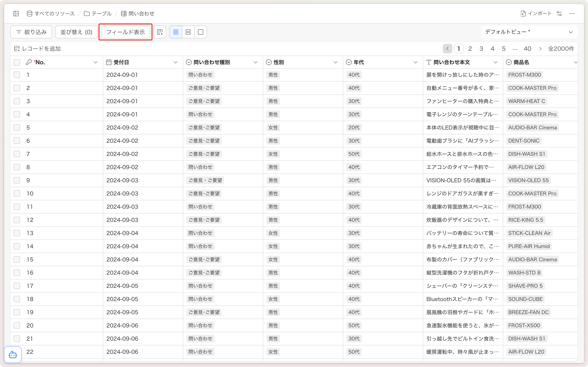This screenshot has height=367, width=588.
Task: Select the checkbox for row 5
Action: [x=17, y=128]
